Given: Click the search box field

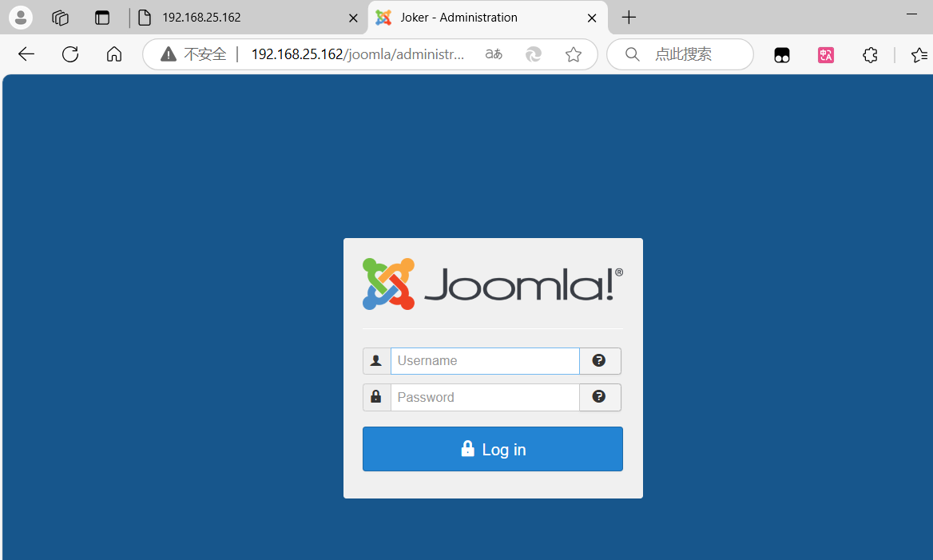Looking at the screenshot, I should tap(680, 54).
